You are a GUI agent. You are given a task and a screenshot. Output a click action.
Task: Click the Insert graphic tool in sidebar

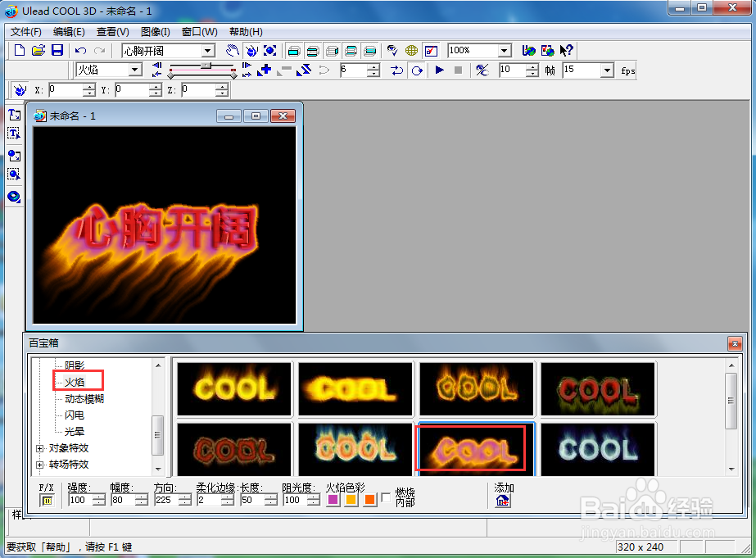14,156
